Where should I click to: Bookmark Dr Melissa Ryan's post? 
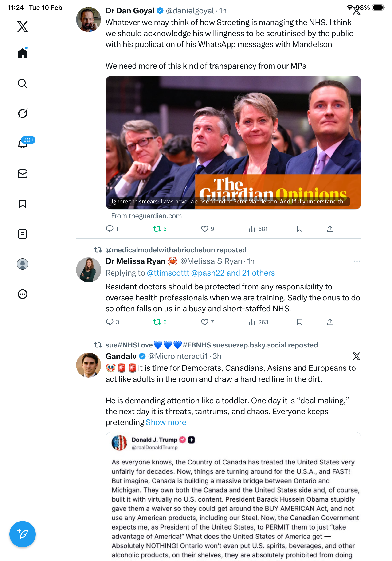tap(299, 322)
